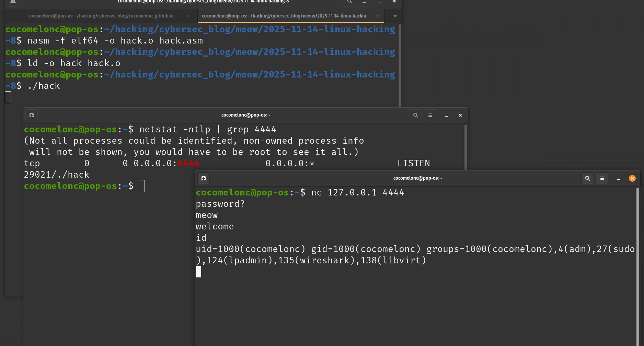Open the netcat window's options menu

pos(602,178)
